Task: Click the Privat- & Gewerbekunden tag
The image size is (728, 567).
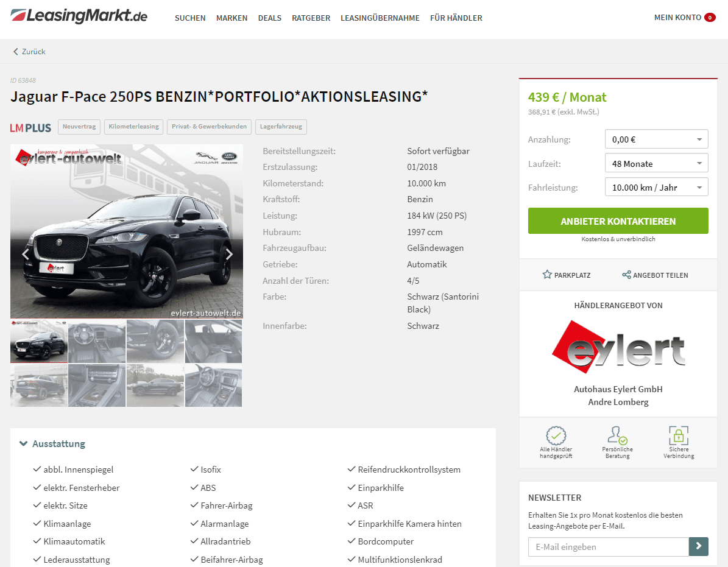Action: [x=209, y=127]
